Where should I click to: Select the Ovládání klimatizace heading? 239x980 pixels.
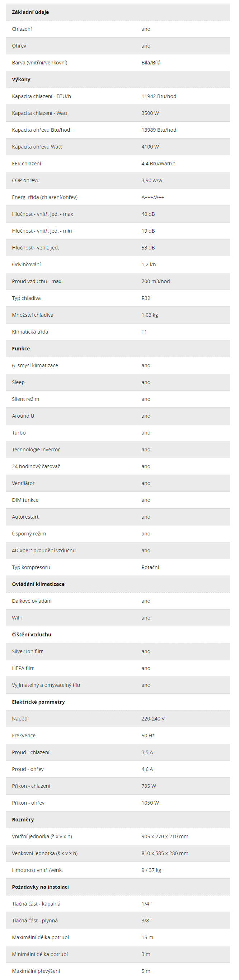point(38,584)
